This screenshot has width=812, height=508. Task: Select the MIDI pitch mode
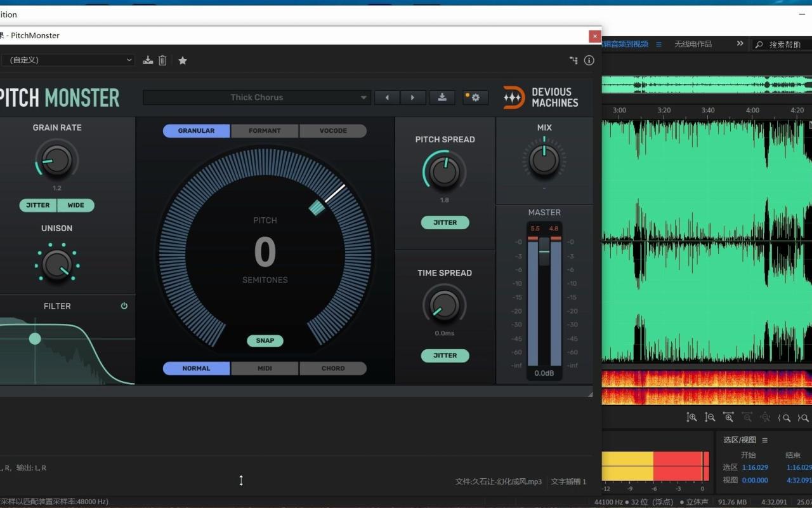click(265, 368)
